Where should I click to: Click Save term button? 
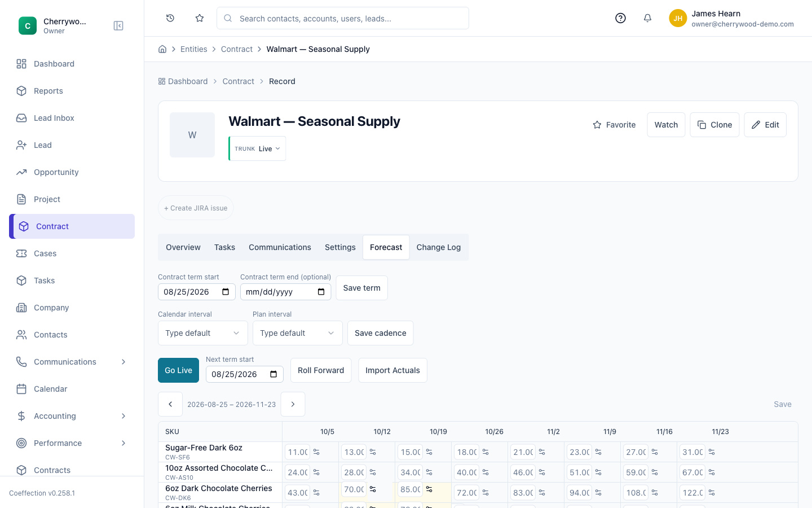coord(361,288)
